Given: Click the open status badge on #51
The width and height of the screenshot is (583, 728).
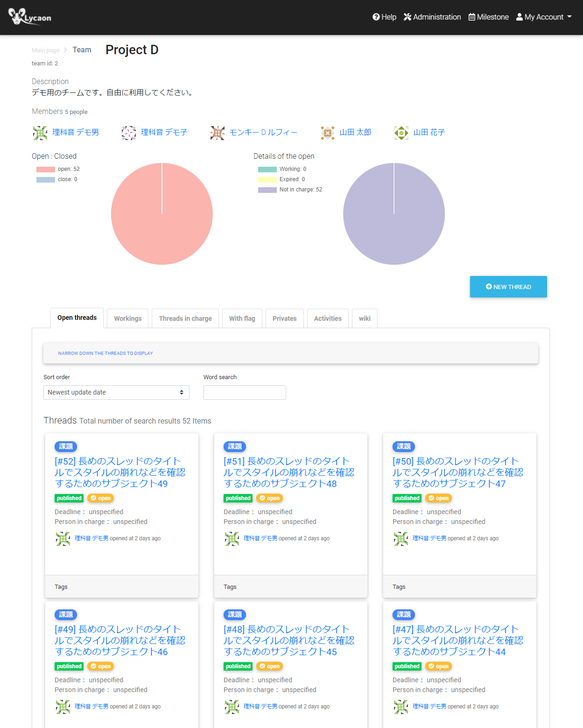Looking at the screenshot, I should pyautogui.click(x=270, y=498).
